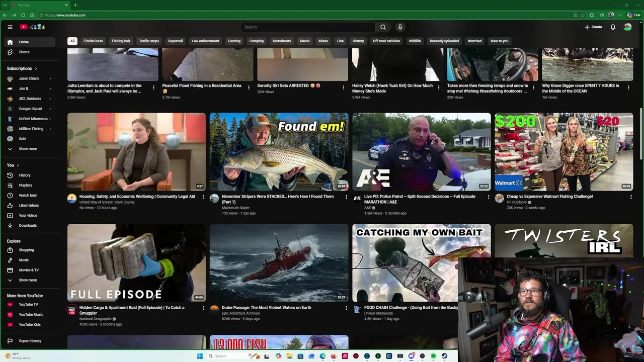Open options for Hidden Cargo video
The width and height of the screenshot is (644, 362).
click(204, 308)
